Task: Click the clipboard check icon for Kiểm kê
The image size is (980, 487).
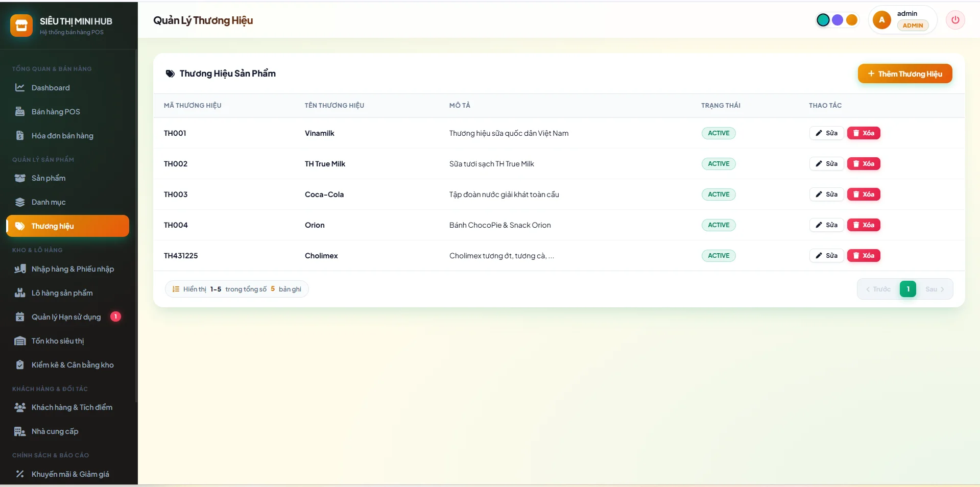Action: point(20,365)
